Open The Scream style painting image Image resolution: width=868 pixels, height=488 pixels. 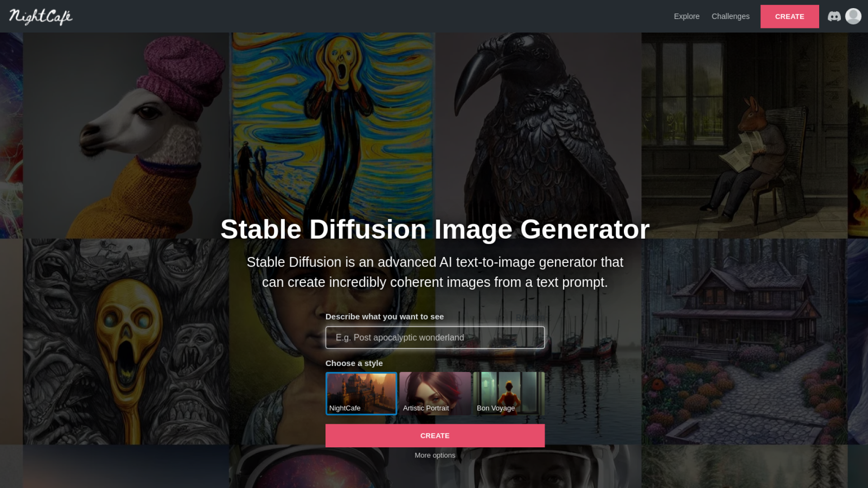click(x=332, y=122)
